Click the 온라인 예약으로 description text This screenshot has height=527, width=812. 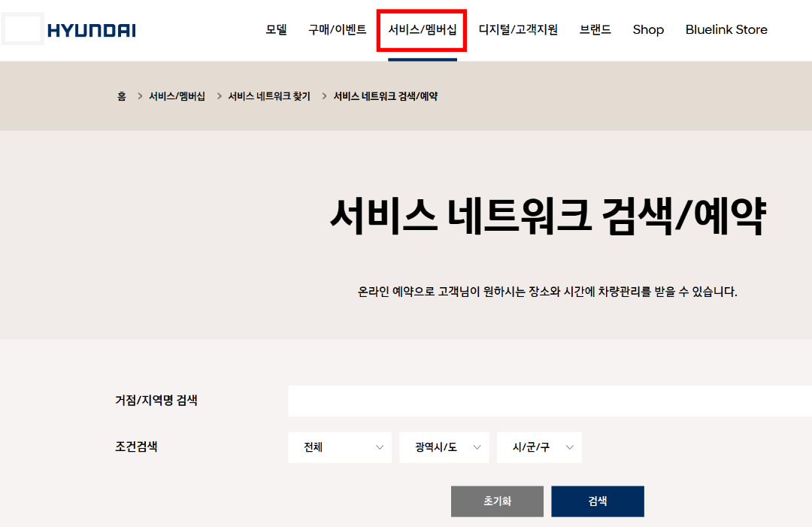click(547, 292)
